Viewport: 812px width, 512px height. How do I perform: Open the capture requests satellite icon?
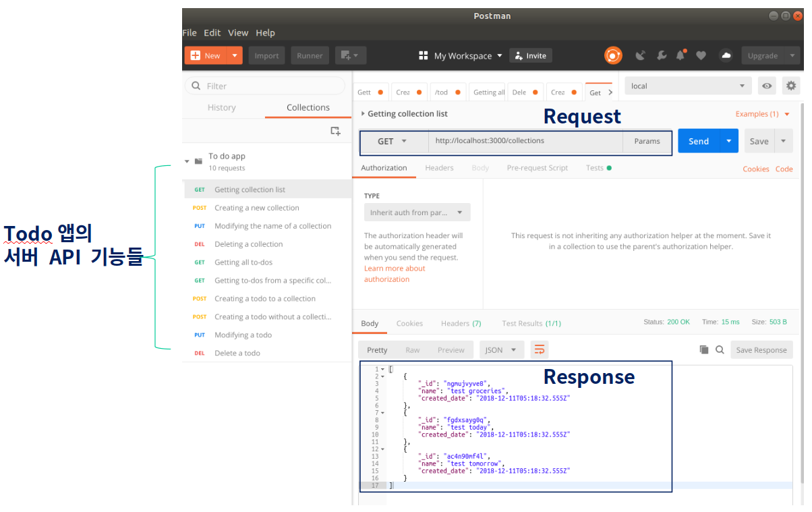(x=641, y=56)
